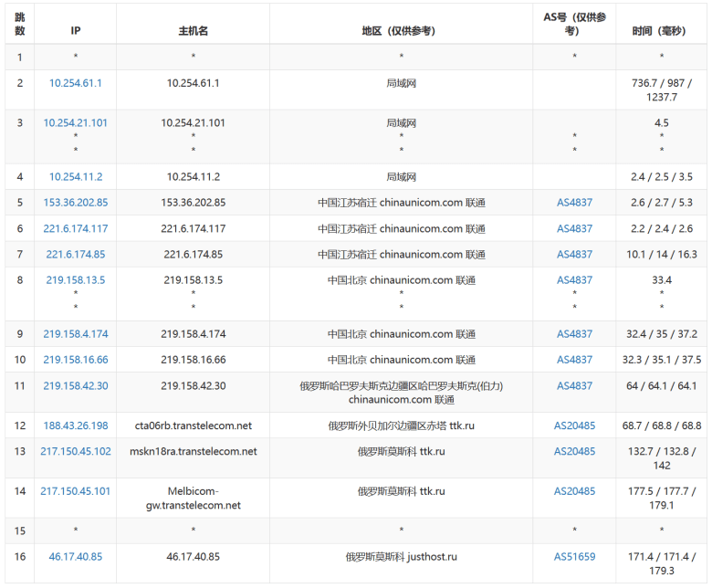
Task: Open IP link 219.158.42.30
Action: pos(76,386)
